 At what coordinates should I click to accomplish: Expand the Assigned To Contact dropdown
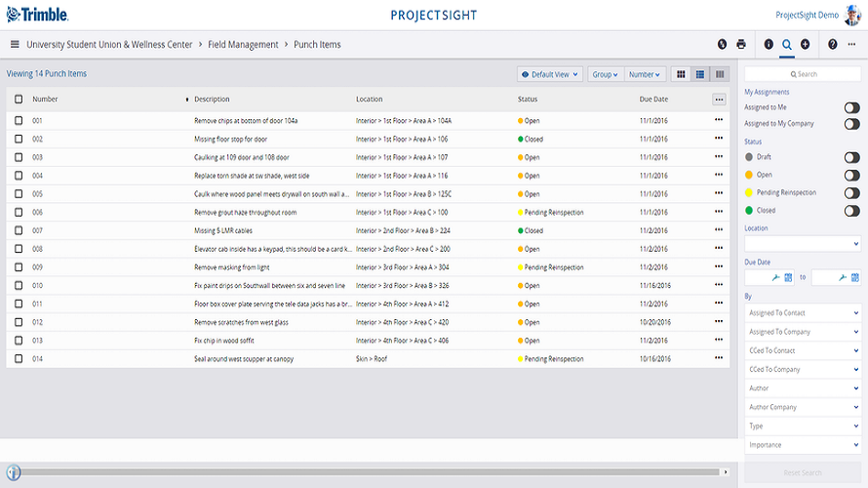click(x=803, y=313)
